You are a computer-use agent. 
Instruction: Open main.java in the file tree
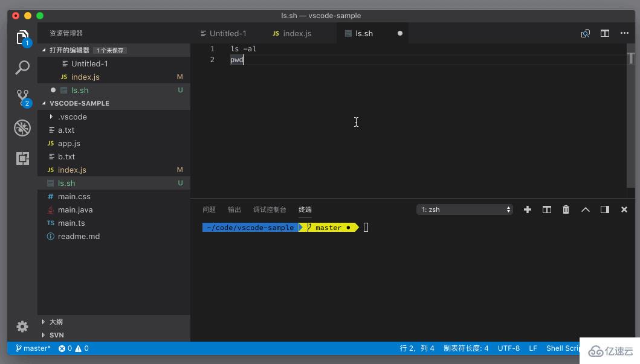(114, 210)
